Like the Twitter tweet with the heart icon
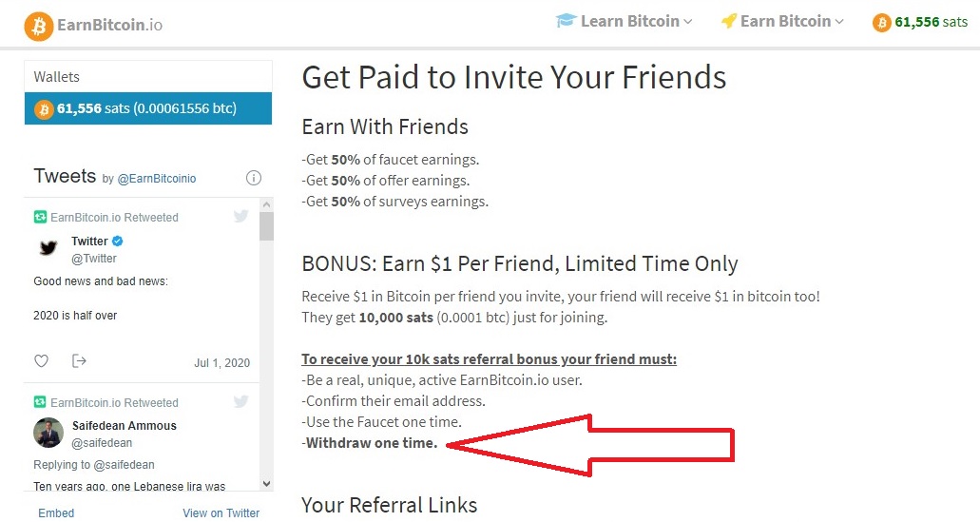The image size is (980, 522). coord(41,361)
